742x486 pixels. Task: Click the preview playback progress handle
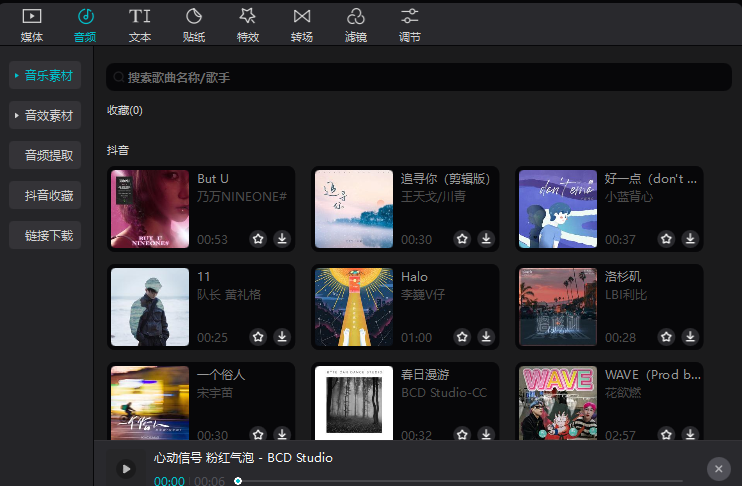238,481
